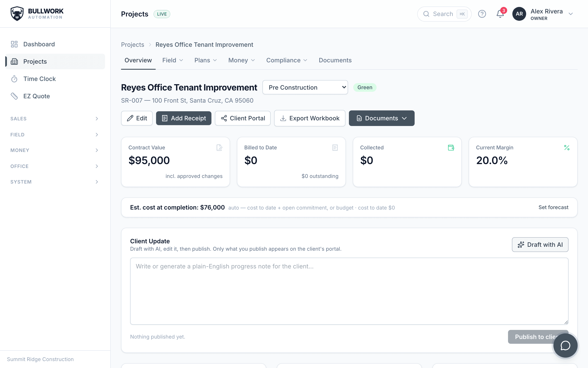588x368 pixels.
Task: Open the Compliance tab menu
Action: pos(287,60)
